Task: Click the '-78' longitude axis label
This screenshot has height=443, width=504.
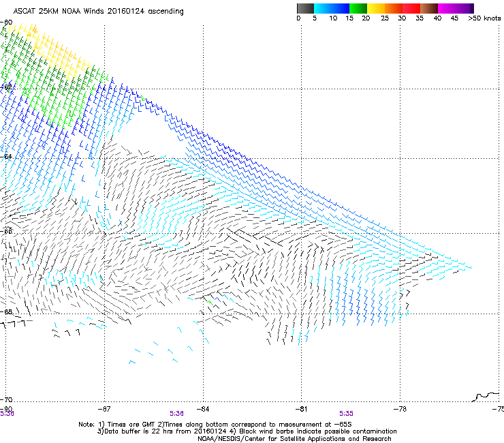Action: (x=400, y=409)
